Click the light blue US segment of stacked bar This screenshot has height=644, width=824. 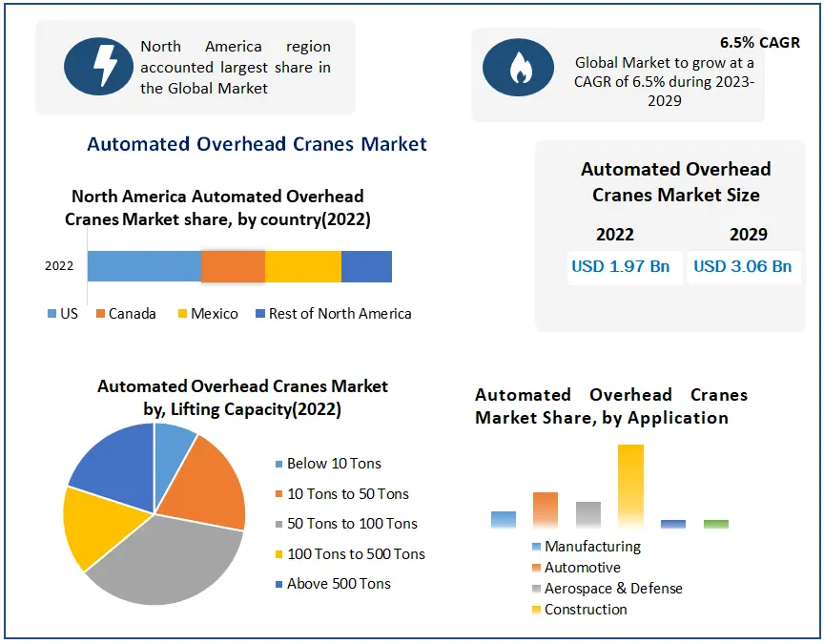(144, 267)
